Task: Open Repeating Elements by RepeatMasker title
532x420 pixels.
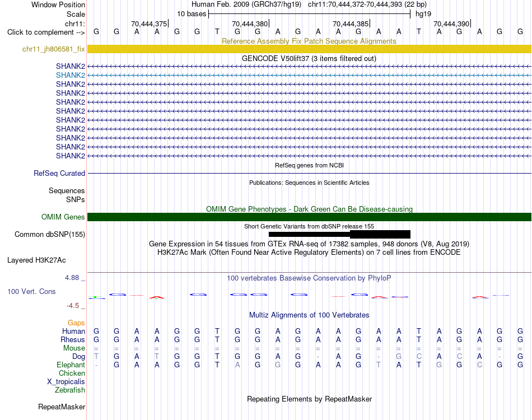Action: [x=309, y=399]
